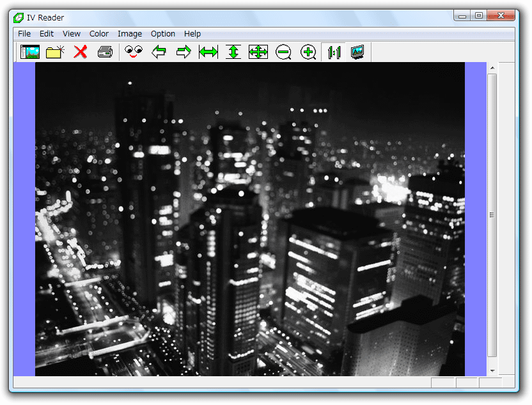Viewport: 532px width, 405px height.
Task: Open the Image menu
Action: coord(130,34)
